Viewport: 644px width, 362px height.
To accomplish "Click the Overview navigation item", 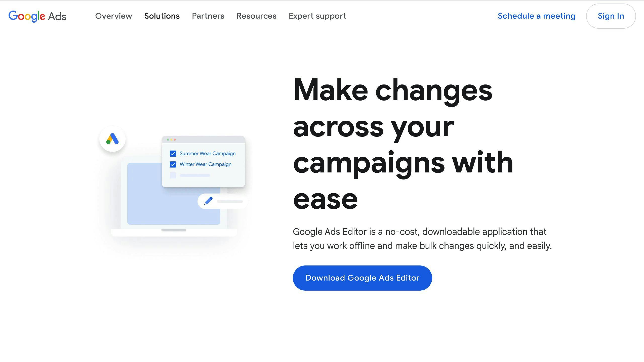I will (x=114, y=16).
